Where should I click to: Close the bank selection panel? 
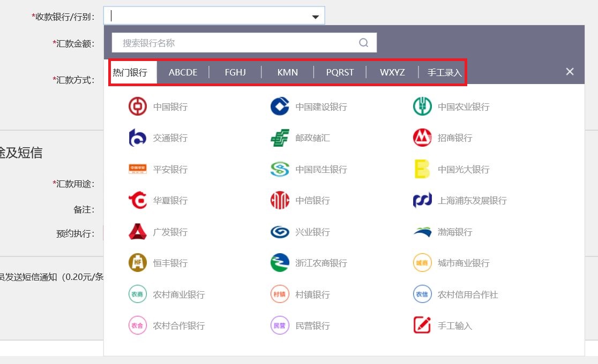pyautogui.click(x=570, y=72)
